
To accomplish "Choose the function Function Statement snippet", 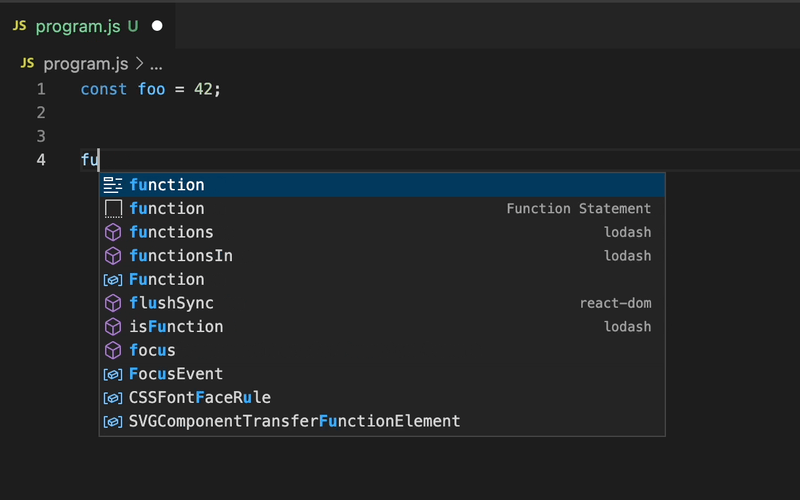I will click(x=167, y=208).
